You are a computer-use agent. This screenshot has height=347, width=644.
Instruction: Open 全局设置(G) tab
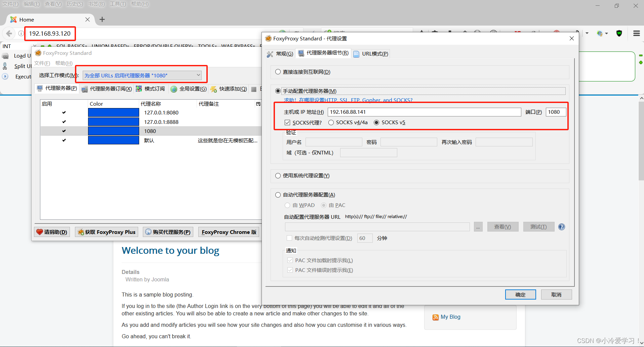tap(189, 89)
